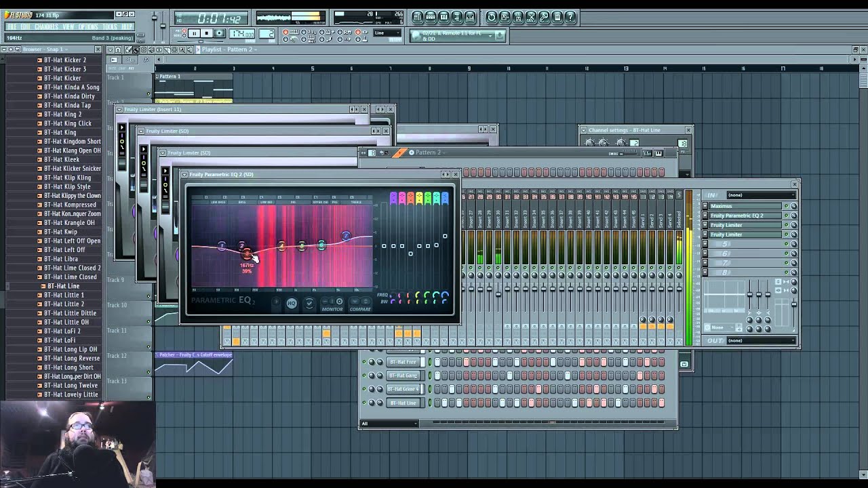Mute the BT-Hat Gang channel LED
The image size is (868, 488).
pos(364,375)
